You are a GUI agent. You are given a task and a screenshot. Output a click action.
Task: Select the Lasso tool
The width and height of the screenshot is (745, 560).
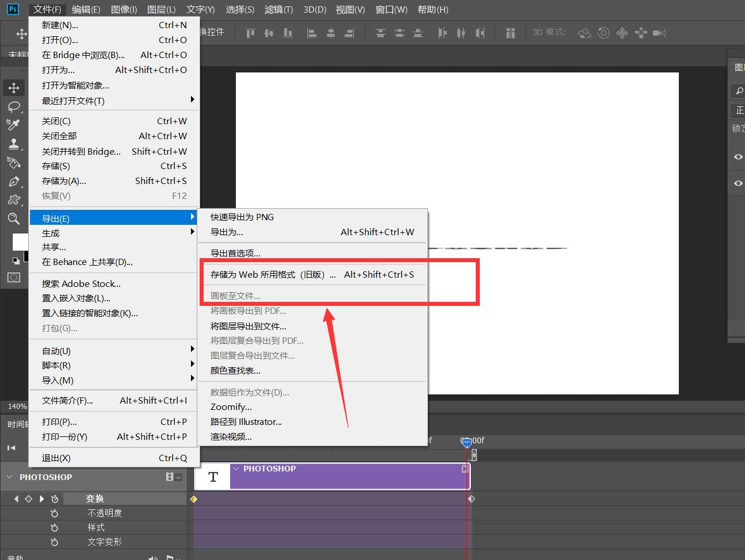coord(14,107)
